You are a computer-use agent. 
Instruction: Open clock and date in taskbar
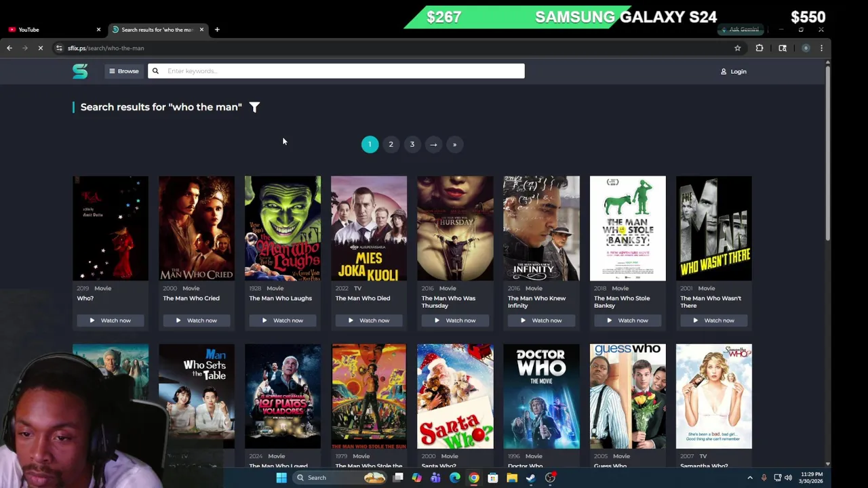[811, 478]
